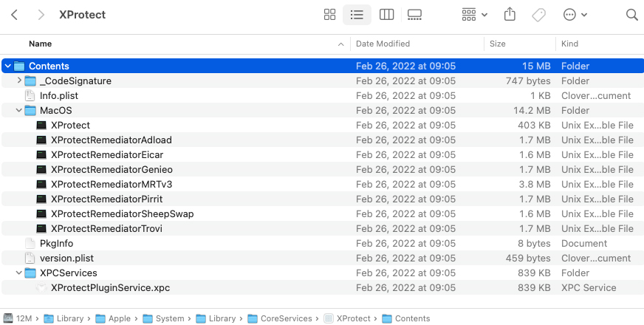The image size is (644, 325).
Task: Click the Tags toolbar icon
Action: click(538, 15)
